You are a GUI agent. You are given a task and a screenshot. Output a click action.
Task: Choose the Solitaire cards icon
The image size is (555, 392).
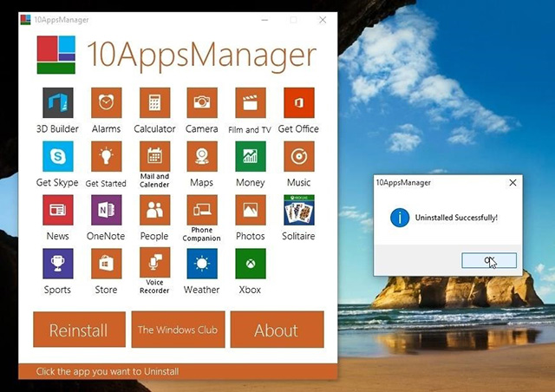coord(299,210)
